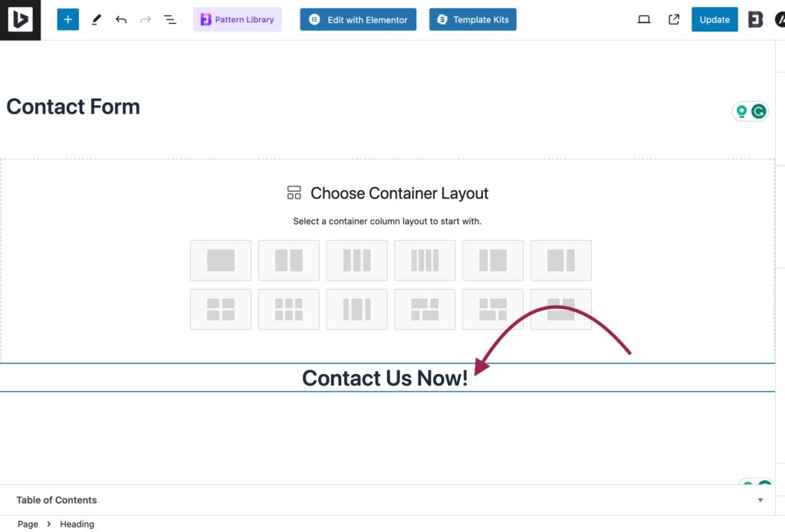This screenshot has width=785, height=532.
Task: Choose the two equal columns layout
Action: pos(289,260)
